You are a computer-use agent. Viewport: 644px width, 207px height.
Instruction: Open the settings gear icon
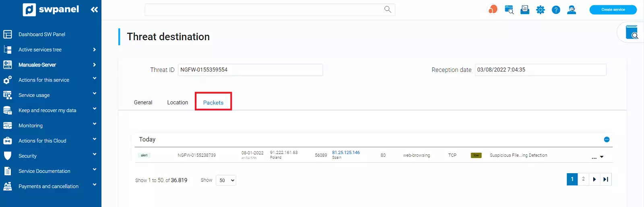(540, 10)
